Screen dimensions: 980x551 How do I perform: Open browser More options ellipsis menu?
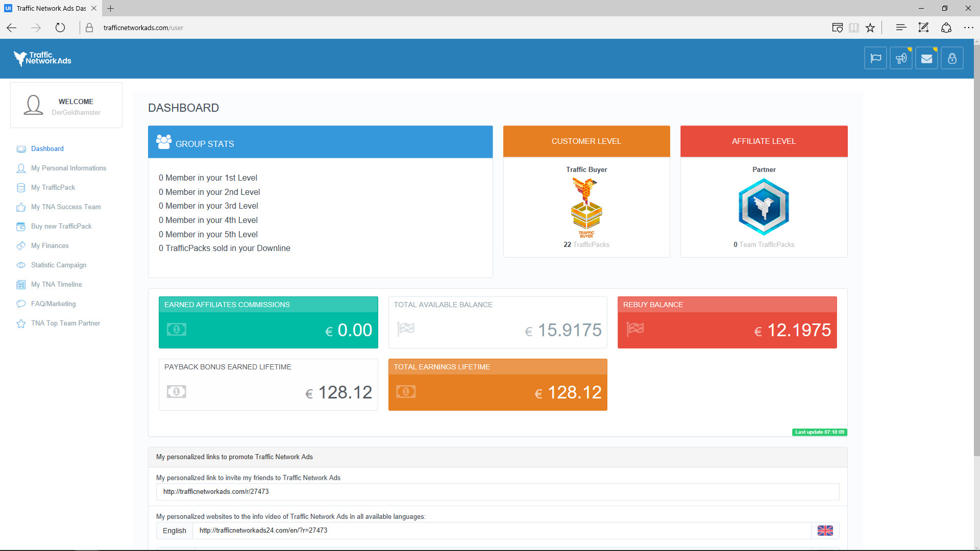pos(968,28)
